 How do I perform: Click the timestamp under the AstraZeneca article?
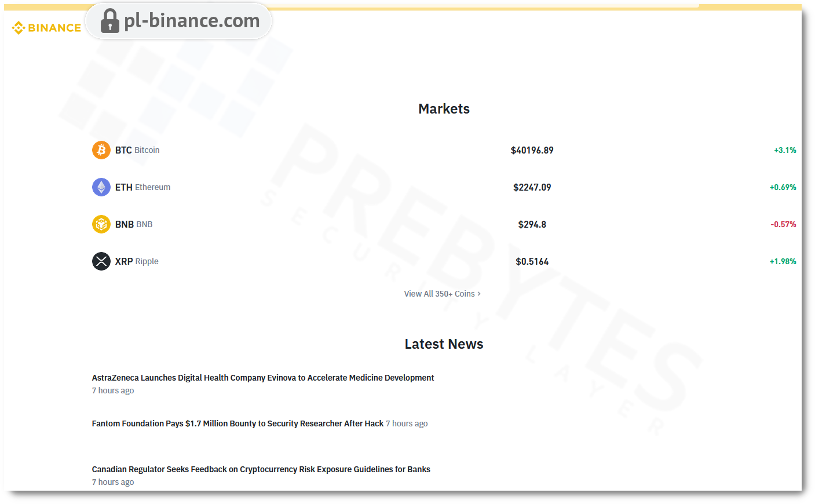(x=113, y=390)
